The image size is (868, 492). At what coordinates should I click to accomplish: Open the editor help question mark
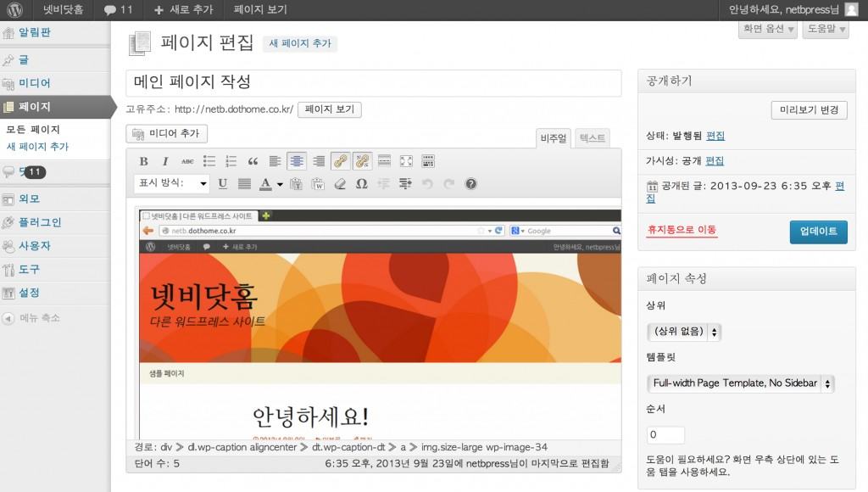coord(471,183)
